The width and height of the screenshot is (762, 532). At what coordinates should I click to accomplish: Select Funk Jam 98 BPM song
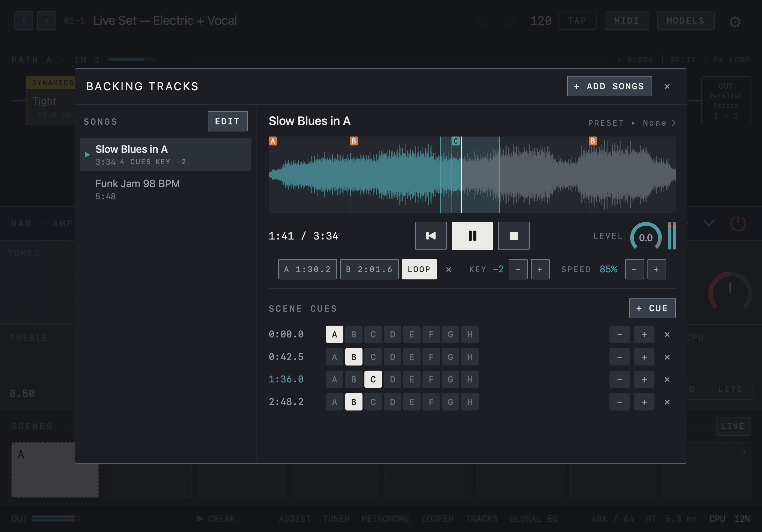tap(165, 189)
